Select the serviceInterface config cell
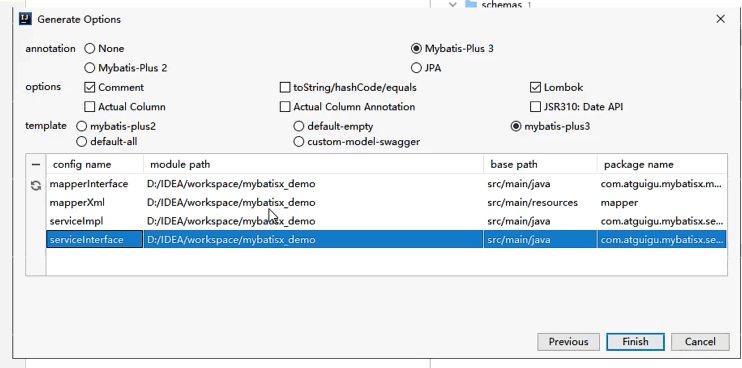The width and height of the screenshot is (742, 368). [x=95, y=239]
